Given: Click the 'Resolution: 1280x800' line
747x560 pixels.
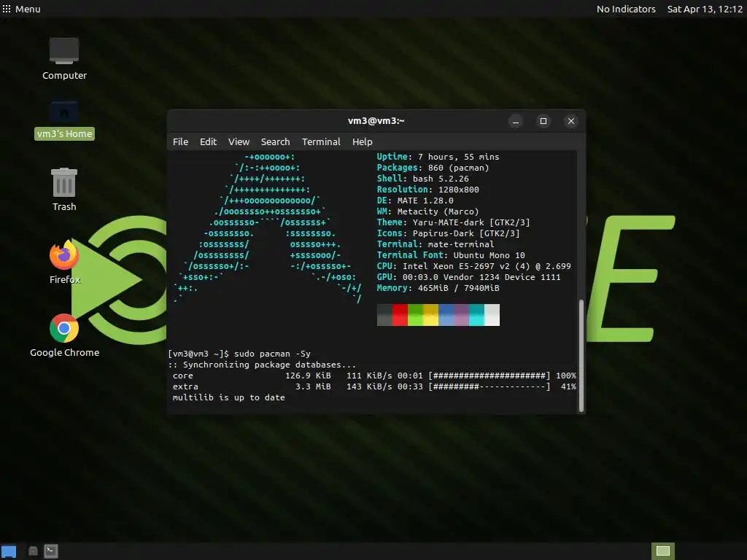Looking at the screenshot, I should [x=427, y=190].
